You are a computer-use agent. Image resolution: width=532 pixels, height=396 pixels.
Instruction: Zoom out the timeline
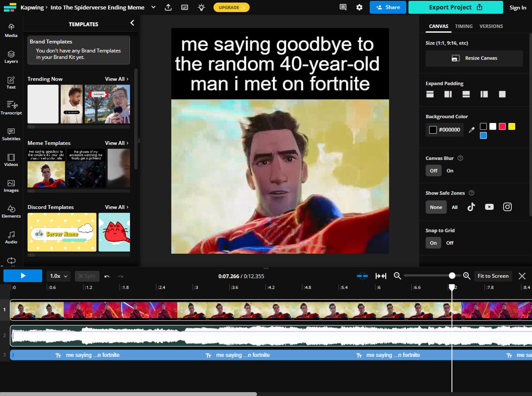pos(397,276)
